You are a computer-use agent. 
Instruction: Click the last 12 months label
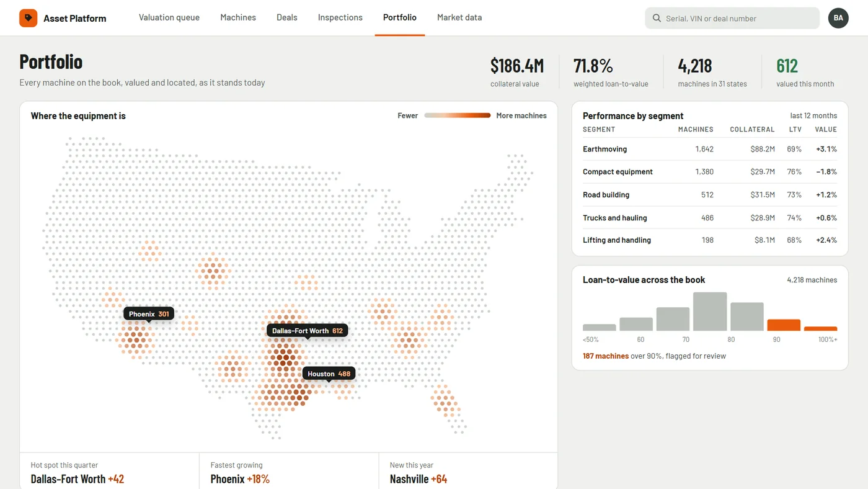[x=813, y=115]
